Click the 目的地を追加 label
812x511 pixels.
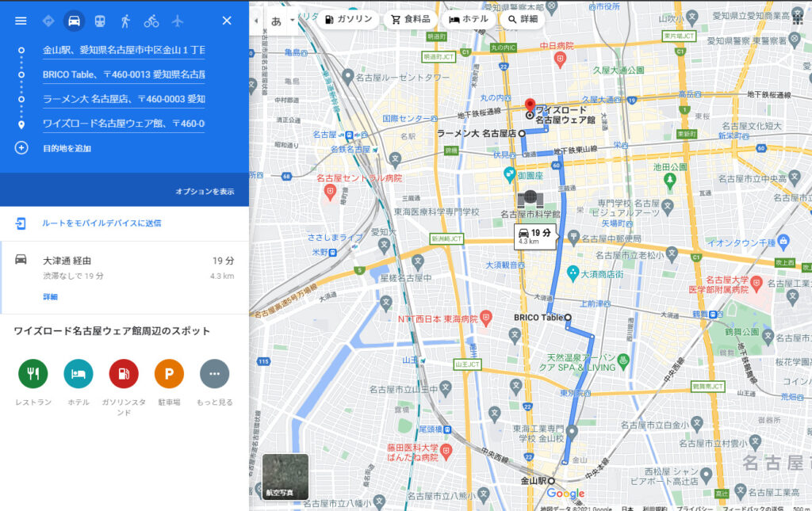click(67, 148)
